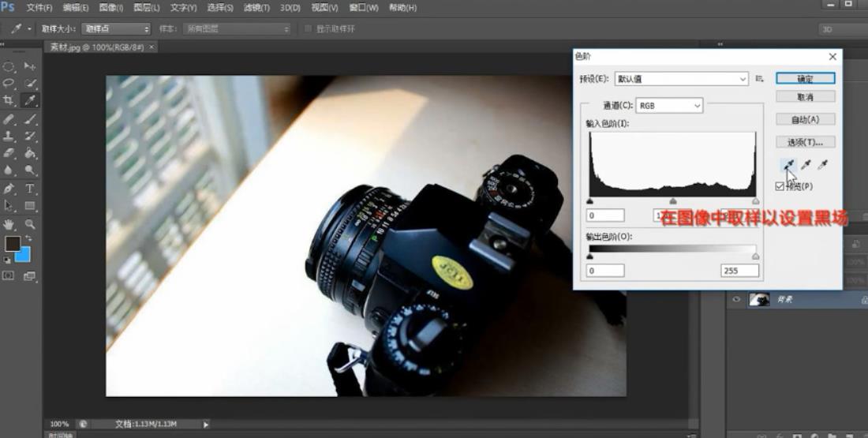Select the Quick Selection tool
Viewport: 868px width, 438px height.
[x=30, y=84]
